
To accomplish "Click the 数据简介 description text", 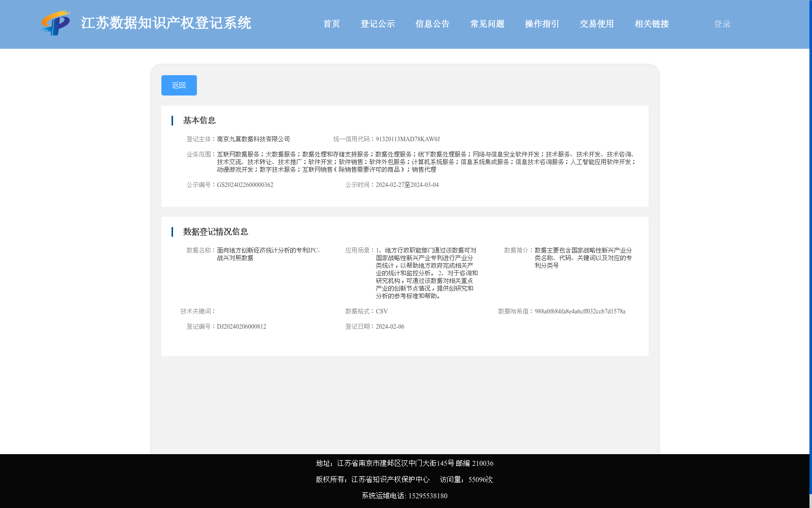I will coord(583,258).
